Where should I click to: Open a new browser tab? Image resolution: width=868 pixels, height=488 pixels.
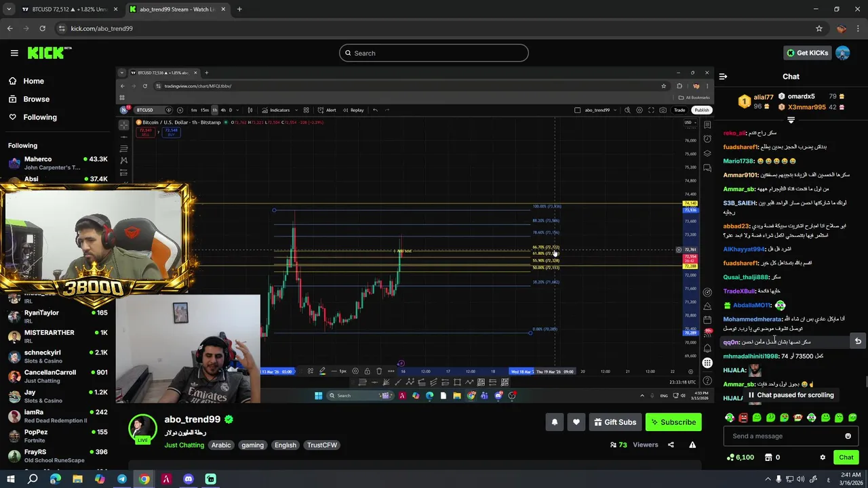[239, 9]
